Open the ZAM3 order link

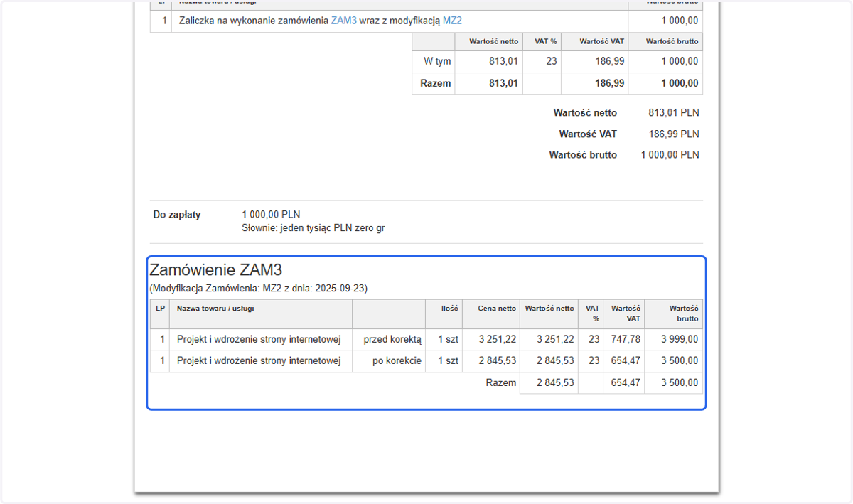[x=344, y=21]
